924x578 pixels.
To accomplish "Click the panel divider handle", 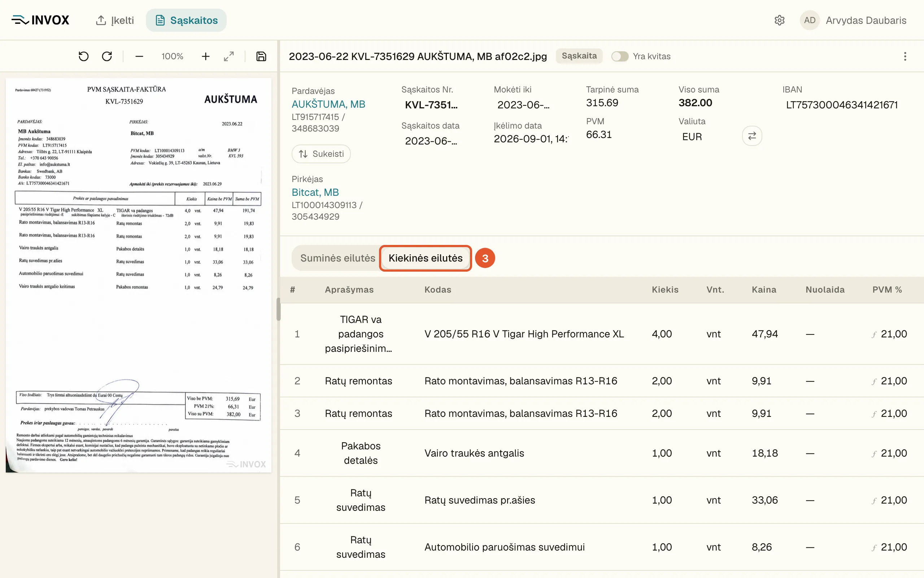I will (x=278, y=309).
